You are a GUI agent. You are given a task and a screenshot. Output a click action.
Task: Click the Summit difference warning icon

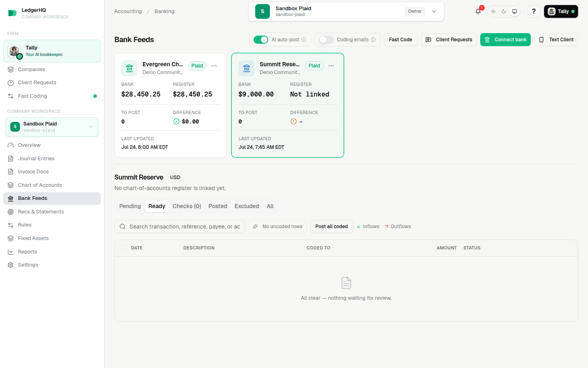click(x=293, y=121)
